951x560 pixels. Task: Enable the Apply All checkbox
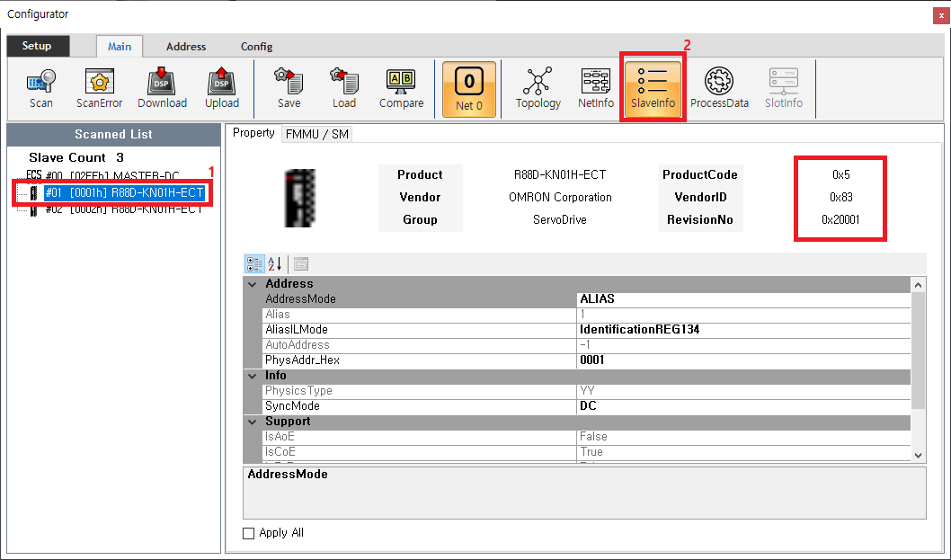click(249, 533)
